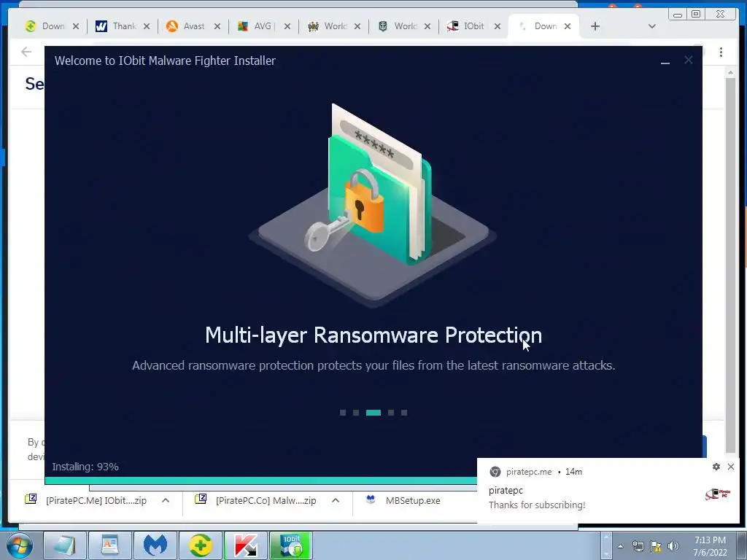The image size is (747, 560).
Task: Select the active third slide indicator
Action: [373, 413]
